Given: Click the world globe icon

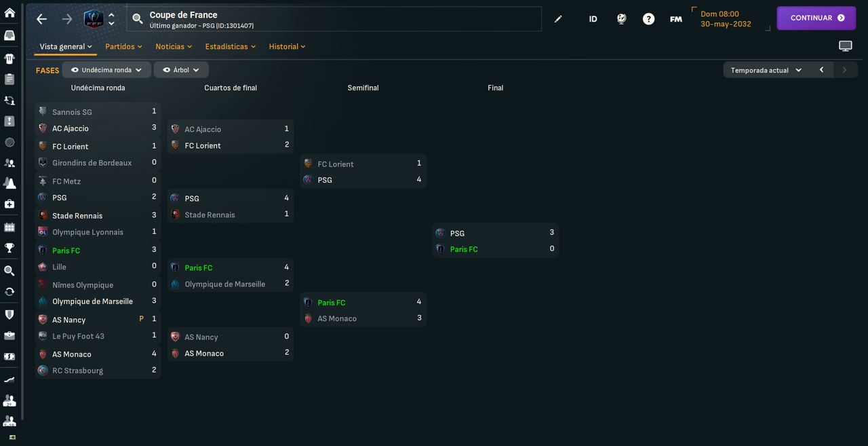Looking at the screenshot, I should point(621,19).
